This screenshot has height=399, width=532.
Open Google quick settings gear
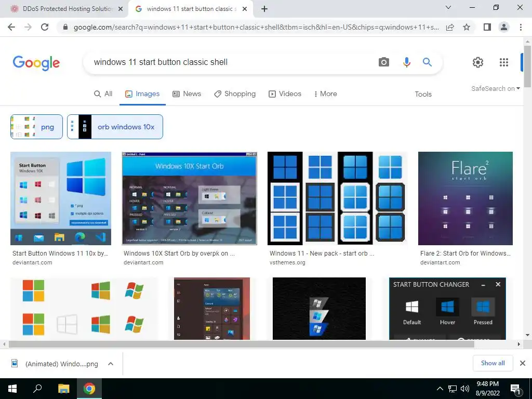[478, 62]
